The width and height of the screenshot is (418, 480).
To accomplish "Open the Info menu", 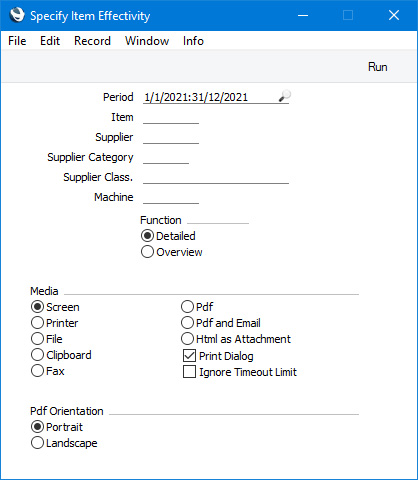I will click(193, 41).
